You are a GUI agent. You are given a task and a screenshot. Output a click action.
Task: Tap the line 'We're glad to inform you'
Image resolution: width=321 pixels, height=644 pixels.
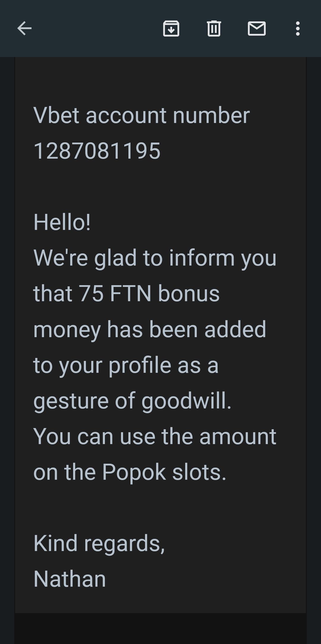tap(155, 258)
